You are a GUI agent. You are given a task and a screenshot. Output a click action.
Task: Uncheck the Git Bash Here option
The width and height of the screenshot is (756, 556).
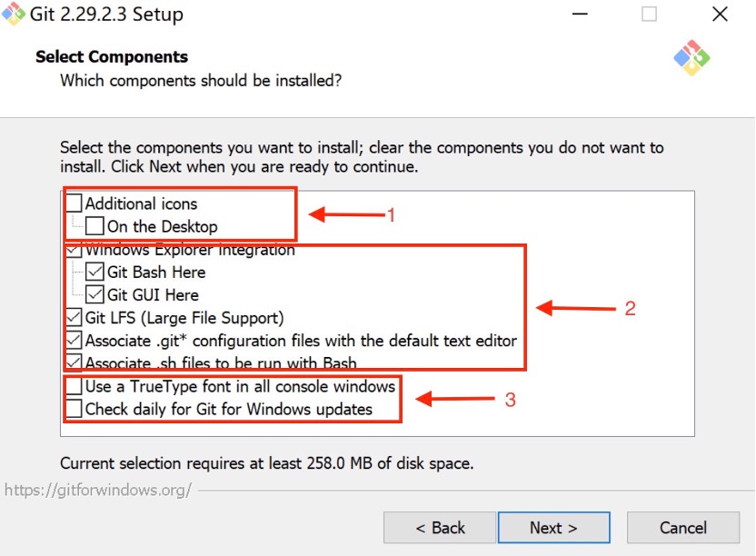pos(94,272)
